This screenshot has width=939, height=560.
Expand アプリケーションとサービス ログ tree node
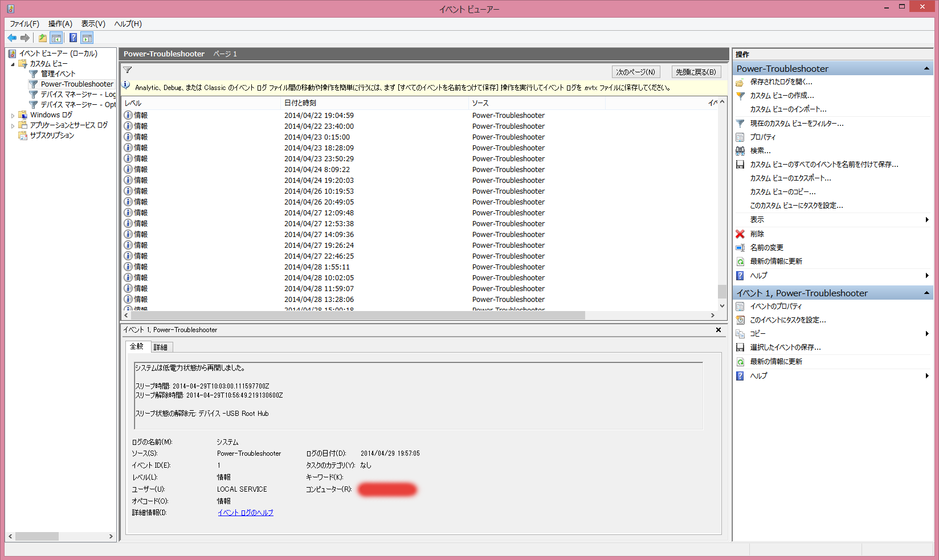click(x=13, y=126)
